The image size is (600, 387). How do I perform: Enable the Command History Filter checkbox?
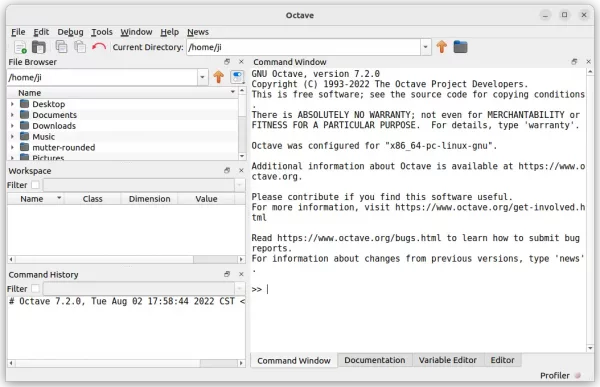tap(35, 289)
